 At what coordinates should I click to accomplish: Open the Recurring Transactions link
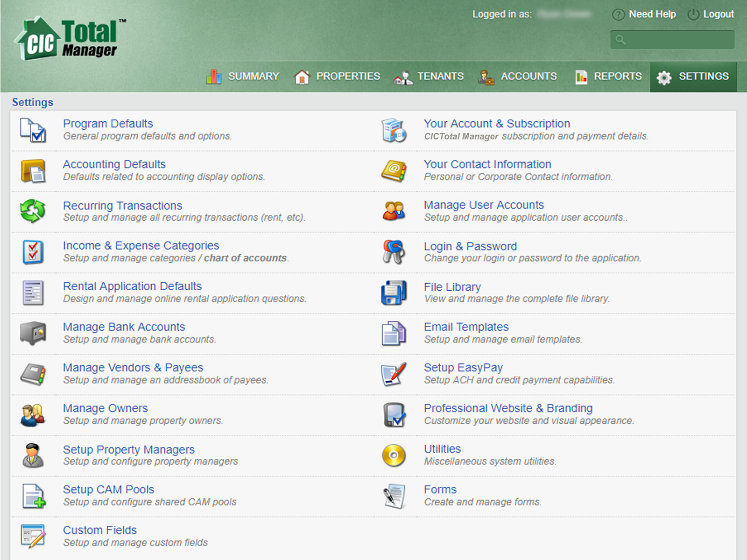click(122, 205)
